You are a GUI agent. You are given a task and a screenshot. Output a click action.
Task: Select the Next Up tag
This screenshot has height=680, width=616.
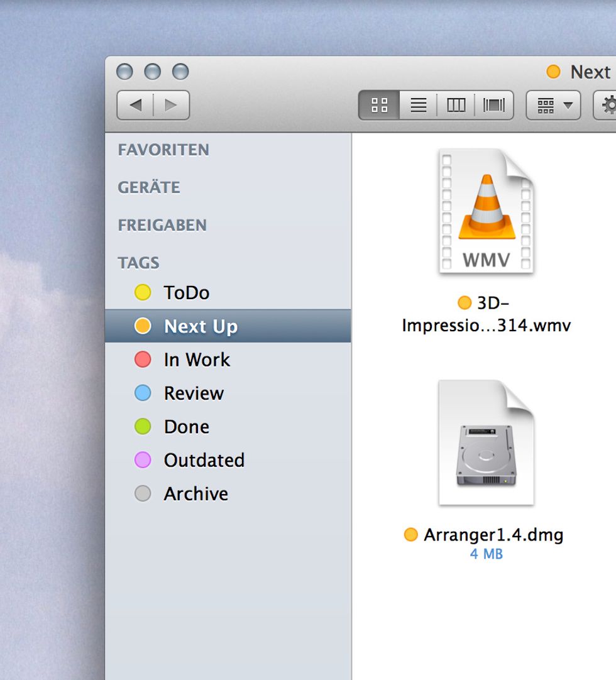coord(228,326)
